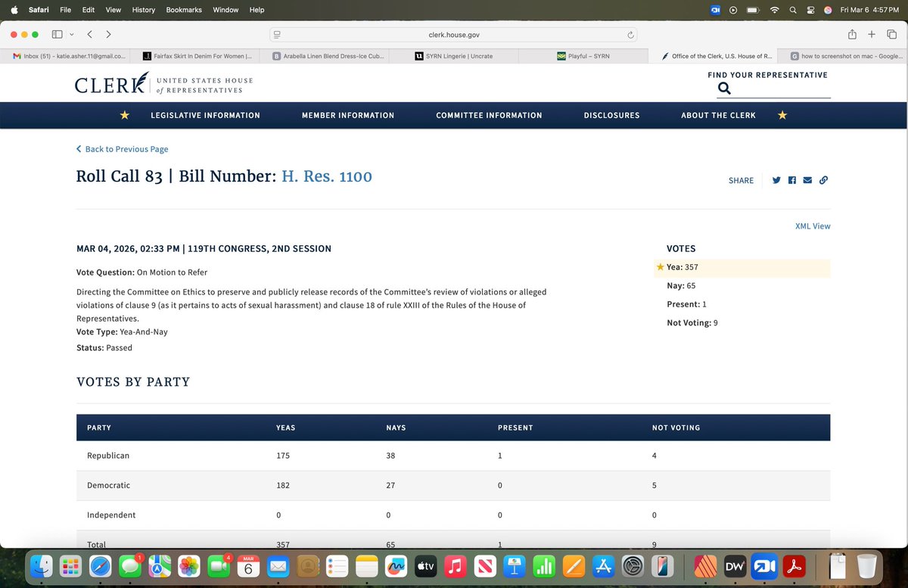Click the Safari sidebar toggle icon
Image resolution: width=908 pixels, height=588 pixels.
point(57,34)
